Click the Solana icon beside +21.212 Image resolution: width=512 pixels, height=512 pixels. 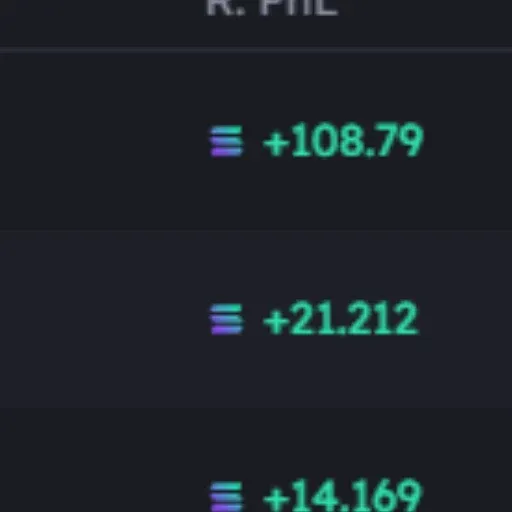(x=227, y=319)
